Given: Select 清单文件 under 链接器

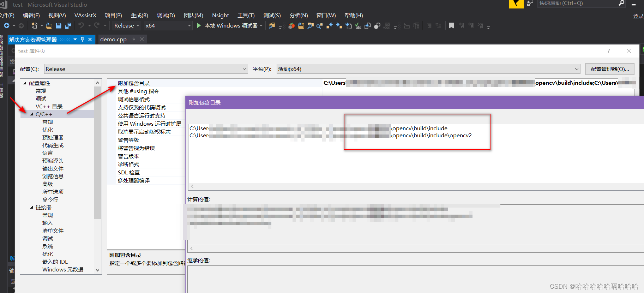Looking at the screenshot, I should pyautogui.click(x=53, y=231).
